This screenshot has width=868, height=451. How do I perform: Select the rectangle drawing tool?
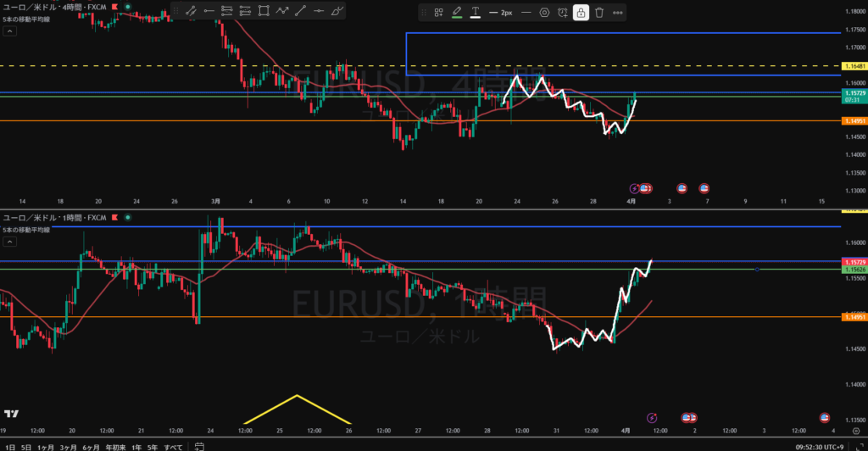pos(264,11)
